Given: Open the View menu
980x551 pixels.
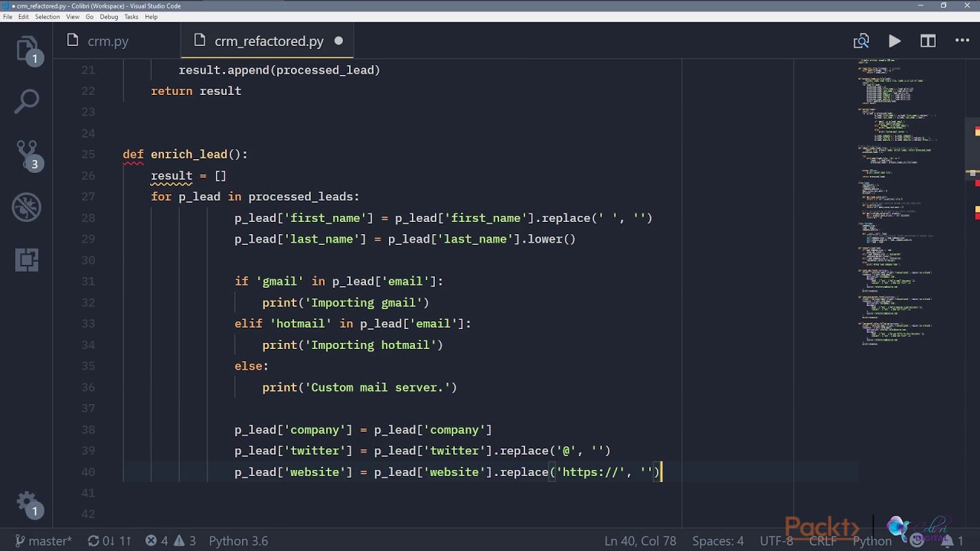Looking at the screenshot, I should (73, 17).
